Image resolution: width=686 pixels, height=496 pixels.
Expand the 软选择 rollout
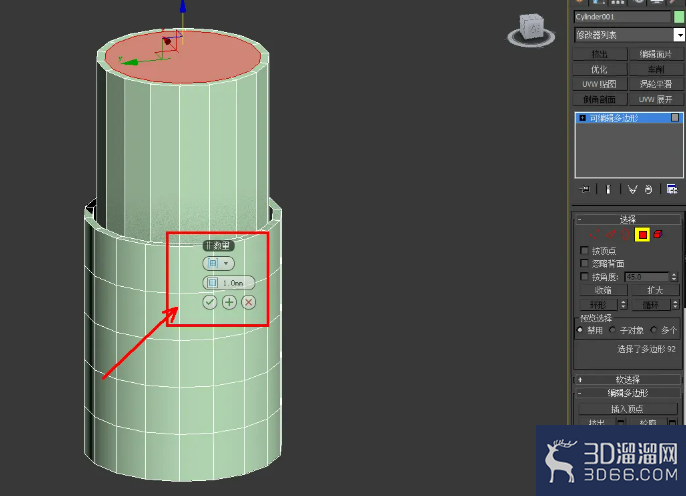tap(627, 379)
